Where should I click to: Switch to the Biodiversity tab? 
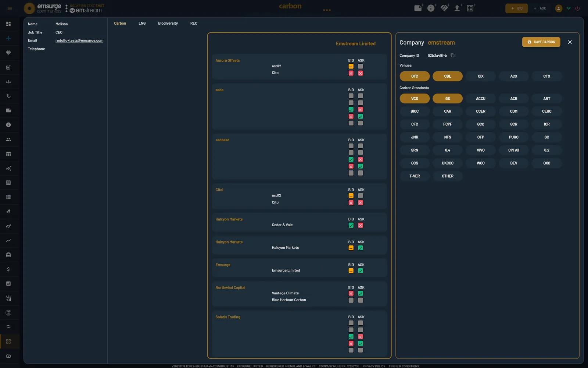[x=168, y=23]
